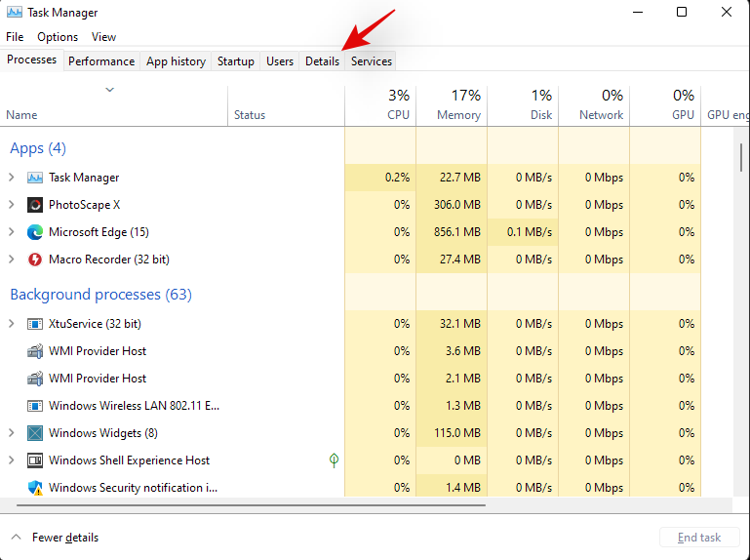The height and width of the screenshot is (560, 750).
Task: Expand the Microsoft Edge process group
Action: (12, 232)
